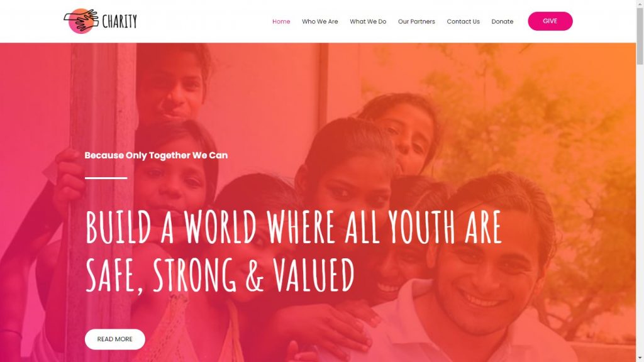
Task: Visit the Our Partners page
Action: click(x=416, y=21)
